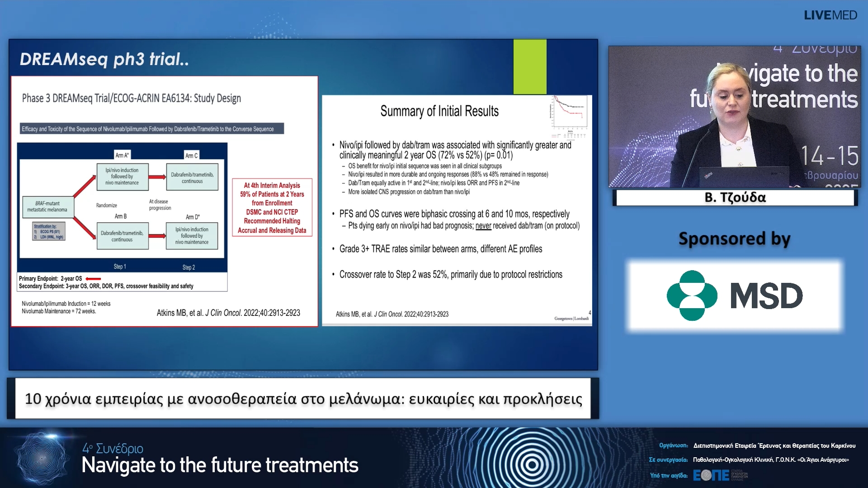This screenshot has width=868, height=488.
Task: Click Navigate to the future treatments footer title
Action: click(x=220, y=465)
